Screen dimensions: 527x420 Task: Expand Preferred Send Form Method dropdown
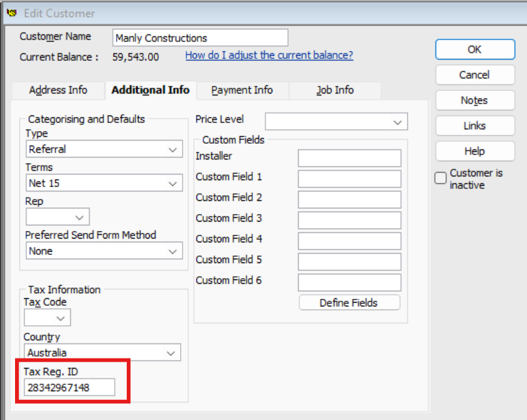(x=104, y=251)
